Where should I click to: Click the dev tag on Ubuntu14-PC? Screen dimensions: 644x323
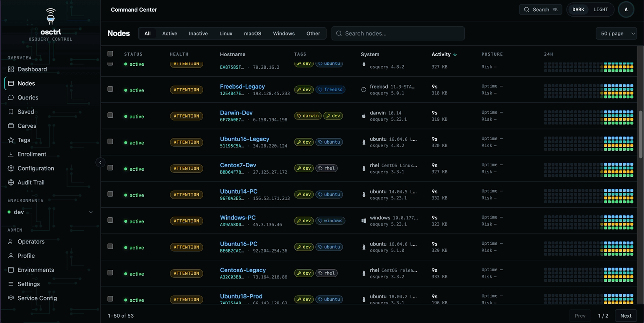coord(304,194)
